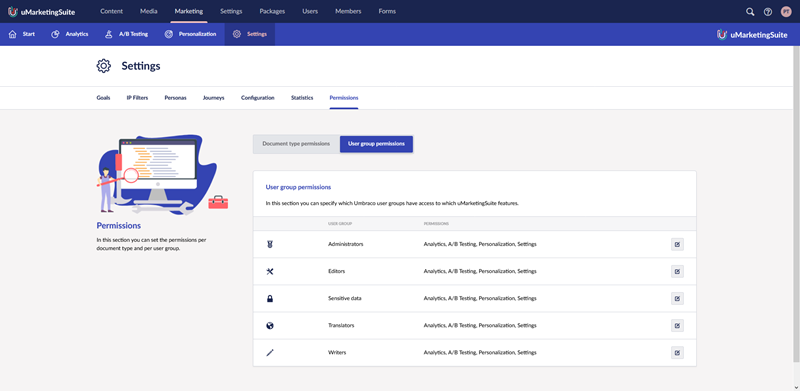Click the vertical scrollbar on the right
The image size is (800, 391).
(x=796, y=204)
